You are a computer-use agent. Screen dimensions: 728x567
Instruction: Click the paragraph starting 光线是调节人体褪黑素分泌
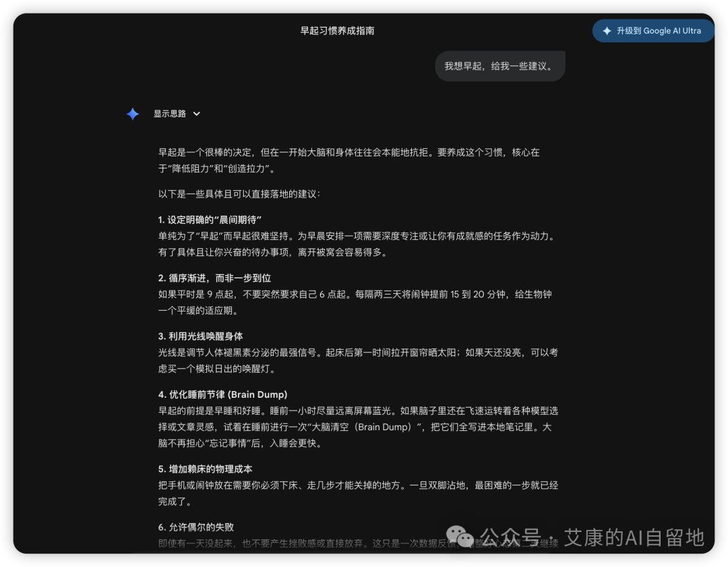[358, 360]
